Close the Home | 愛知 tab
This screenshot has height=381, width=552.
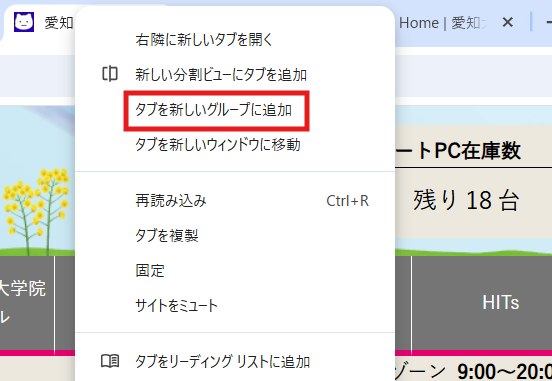pos(508,23)
